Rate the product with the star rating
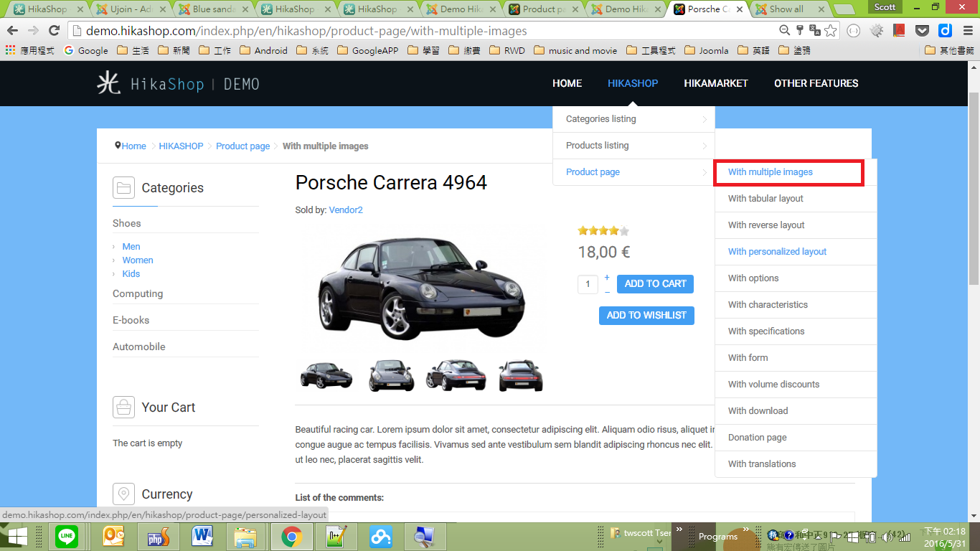 click(x=603, y=231)
